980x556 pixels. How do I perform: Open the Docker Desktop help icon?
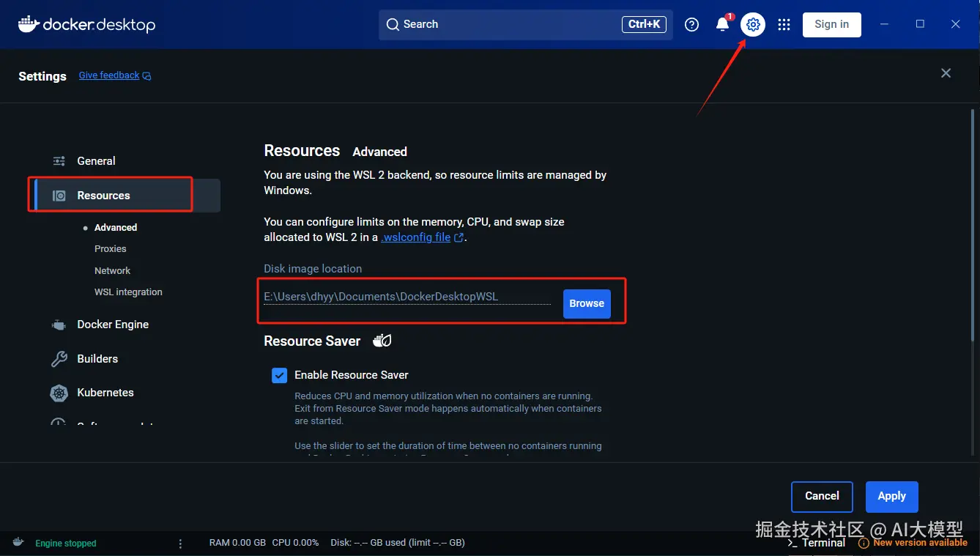[691, 24]
